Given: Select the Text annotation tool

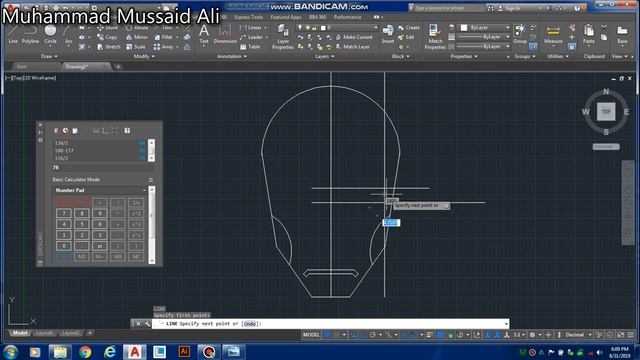Looking at the screenshot, I should tap(204, 34).
